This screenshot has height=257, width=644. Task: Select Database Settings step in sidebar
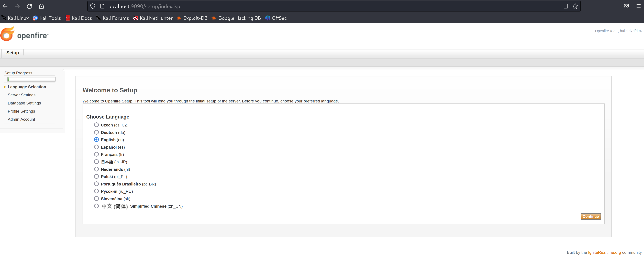24,103
